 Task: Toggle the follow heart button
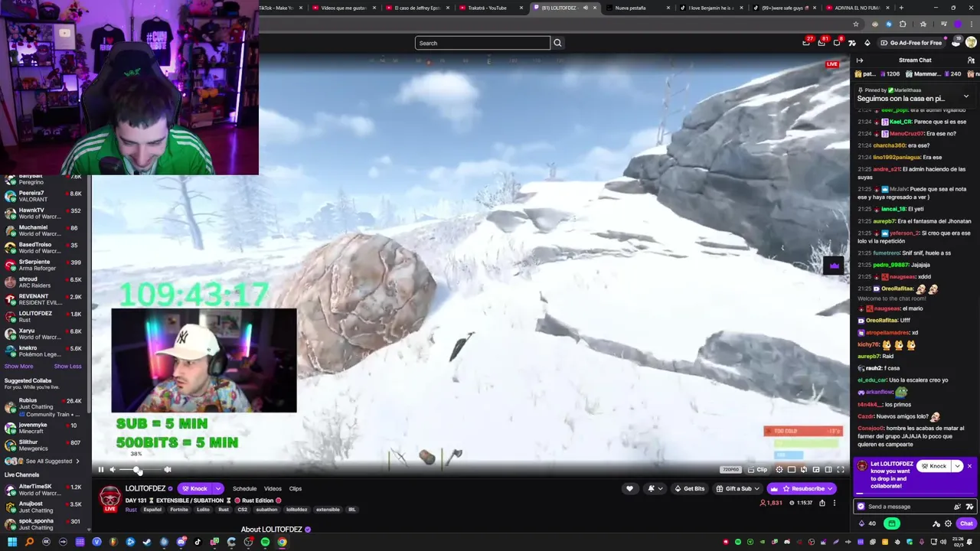tap(629, 488)
